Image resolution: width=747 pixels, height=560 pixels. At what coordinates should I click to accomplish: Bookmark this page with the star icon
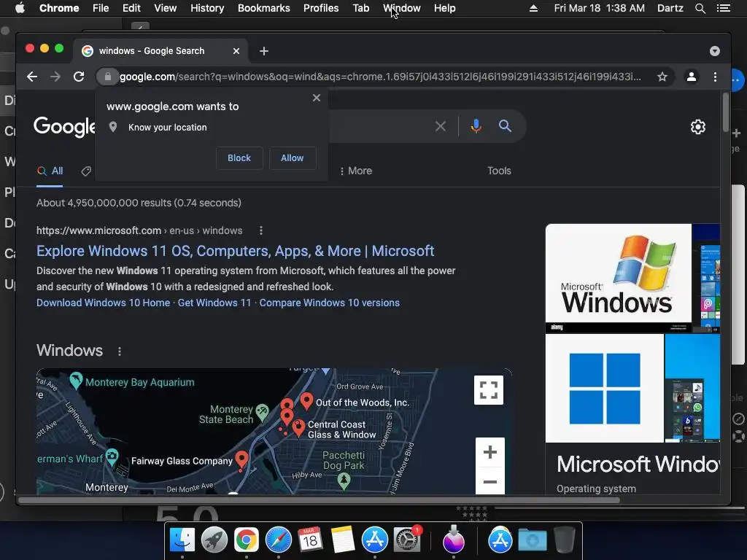pos(662,77)
